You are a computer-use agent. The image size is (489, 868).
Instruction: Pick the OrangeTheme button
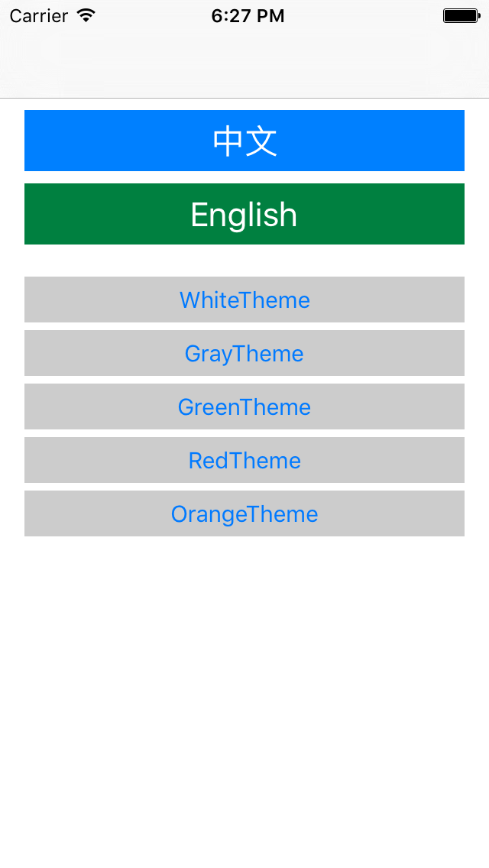(x=244, y=513)
